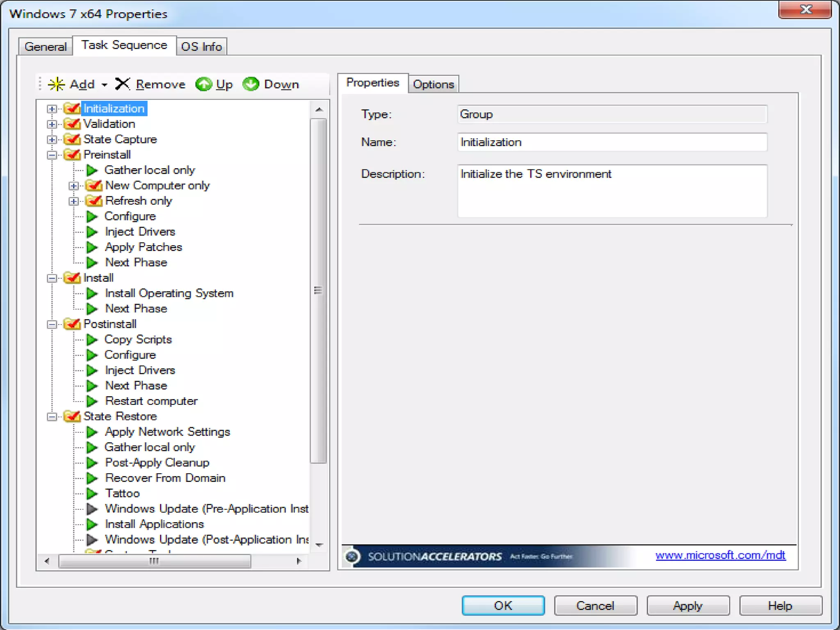Click the Initialization group folder icon
Image resolution: width=840 pixels, height=630 pixels.
coord(73,108)
